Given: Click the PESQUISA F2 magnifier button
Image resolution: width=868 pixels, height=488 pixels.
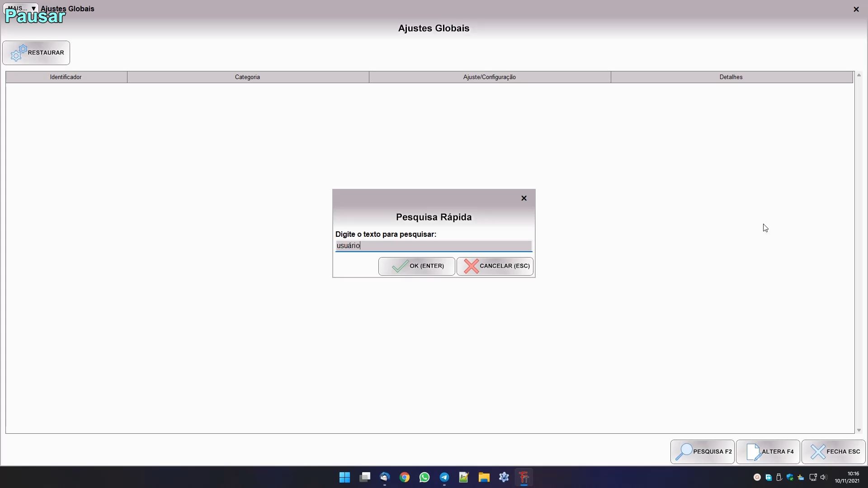Looking at the screenshot, I should (x=702, y=452).
